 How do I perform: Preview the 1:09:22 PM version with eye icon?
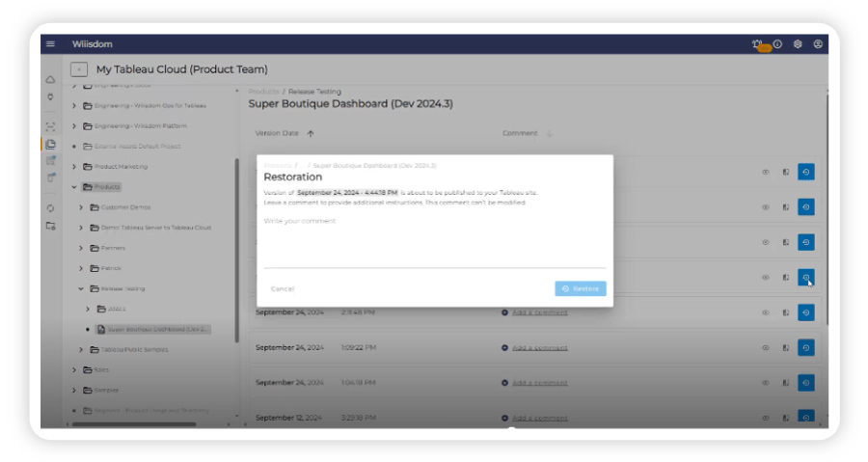point(766,348)
